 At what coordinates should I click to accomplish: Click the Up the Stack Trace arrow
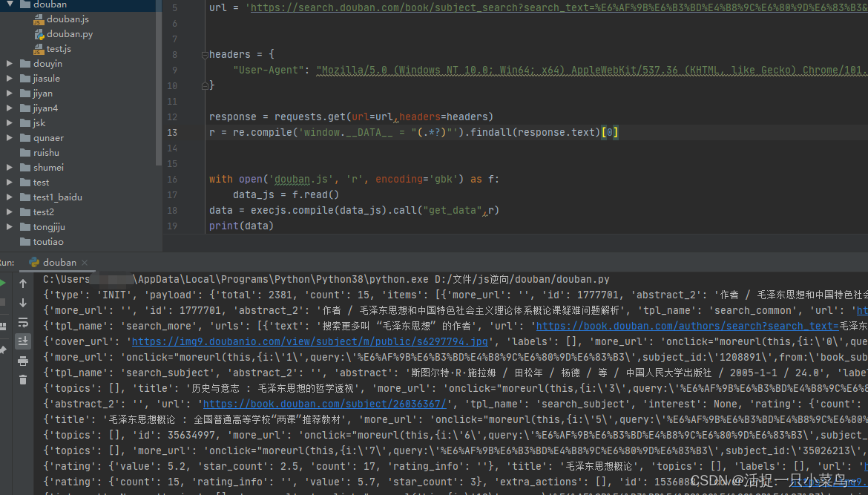coord(23,283)
